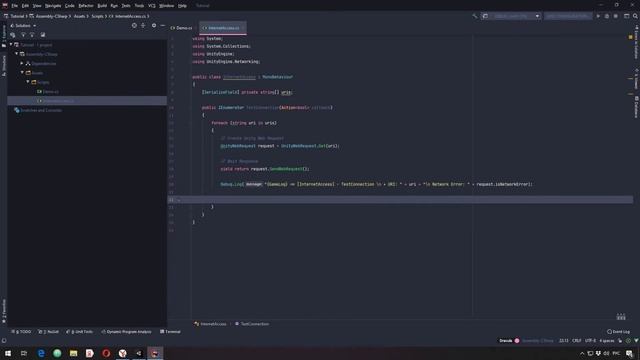The width and height of the screenshot is (640, 360).
Task: Collapse the Assets folder node
Action: click(x=22, y=73)
